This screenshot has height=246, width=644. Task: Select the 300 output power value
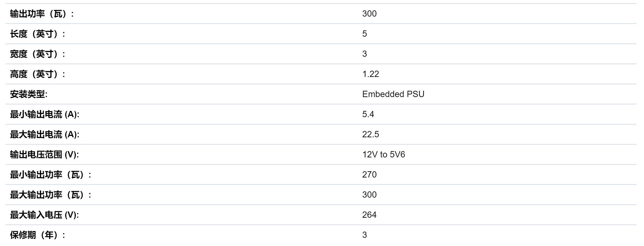[369, 14]
